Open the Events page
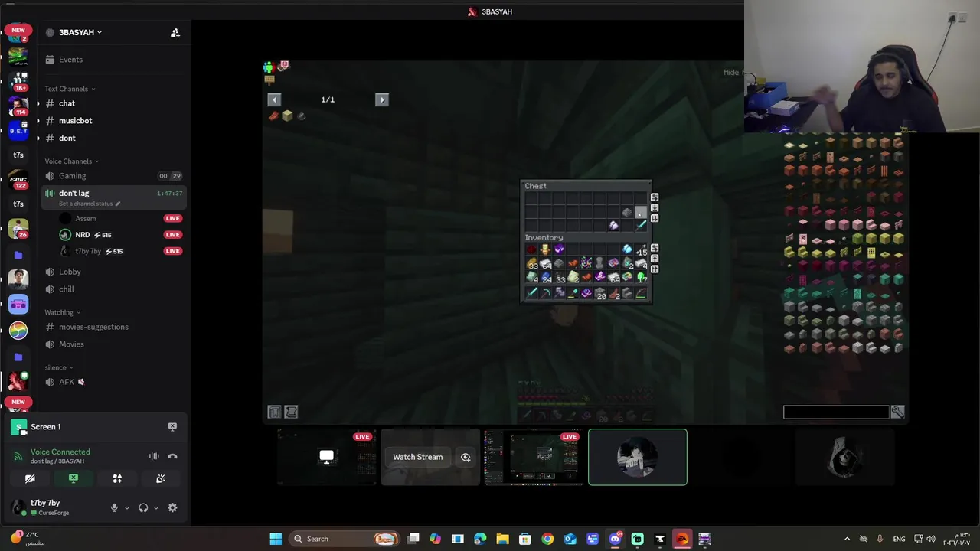The width and height of the screenshot is (980, 551). tap(113, 60)
